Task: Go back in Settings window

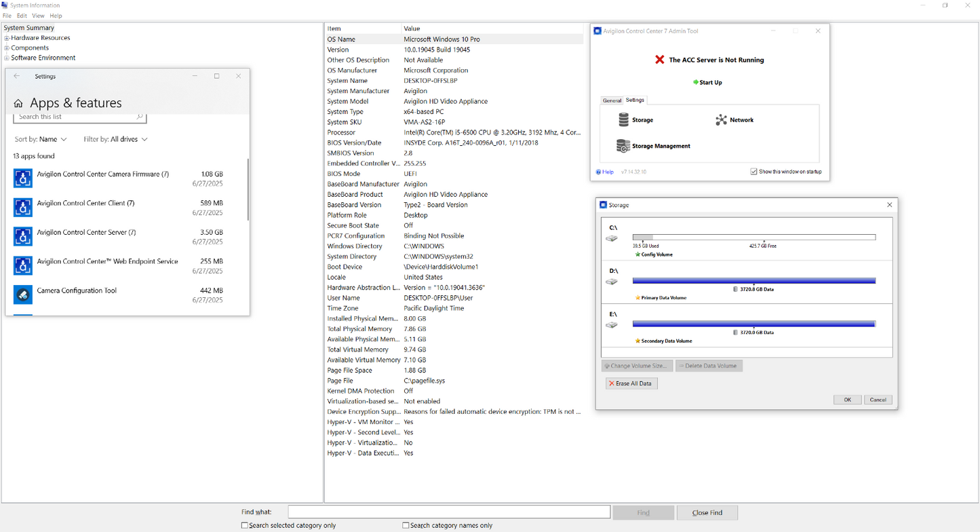Action: (x=17, y=77)
